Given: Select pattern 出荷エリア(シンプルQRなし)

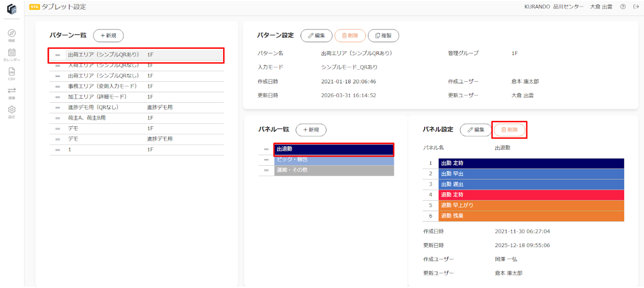Looking at the screenshot, I should (x=136, y=76).
